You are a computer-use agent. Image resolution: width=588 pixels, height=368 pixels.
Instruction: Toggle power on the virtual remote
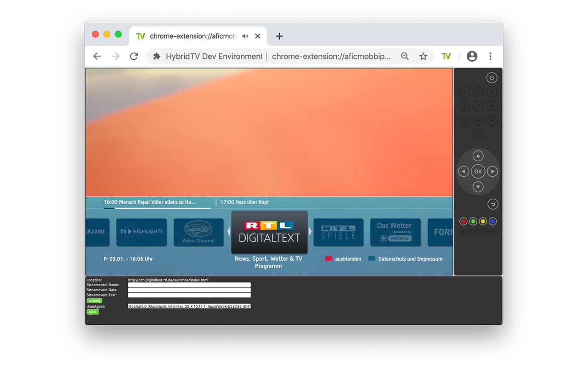click(492, 77)
